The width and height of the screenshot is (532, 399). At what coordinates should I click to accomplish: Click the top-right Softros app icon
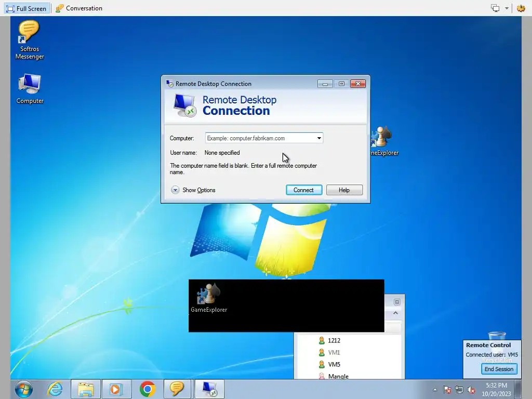coord(521,8)
